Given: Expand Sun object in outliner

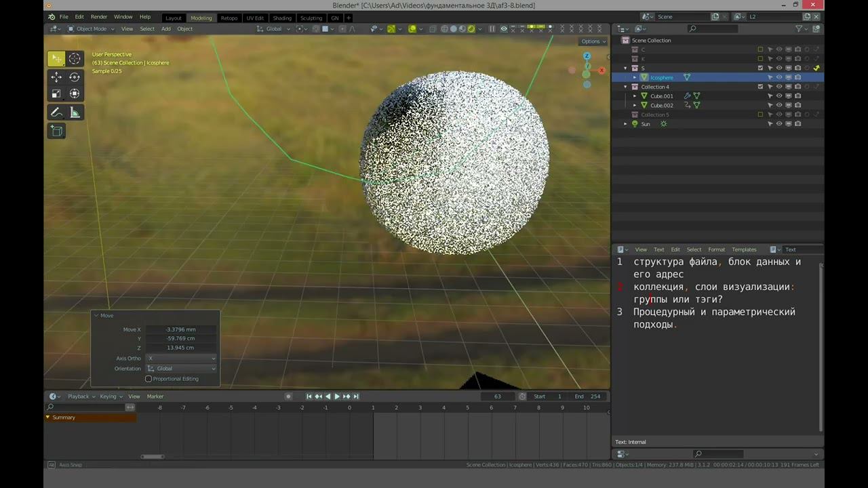Looking at the screenshot, I should coord(625,124).
